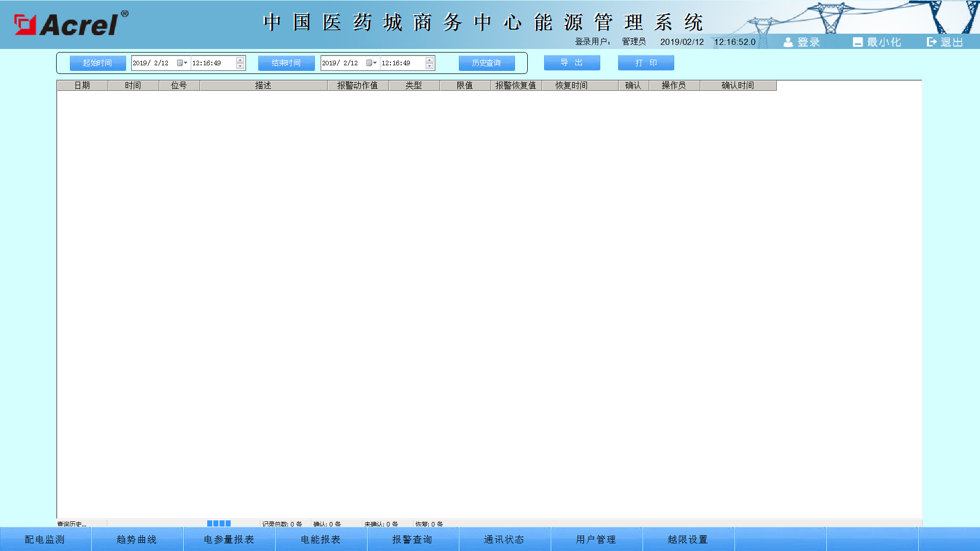The height and width of the screenshot is (551, 980).
Task: Click the 历史查询 history query button
Action: [486, 63]
